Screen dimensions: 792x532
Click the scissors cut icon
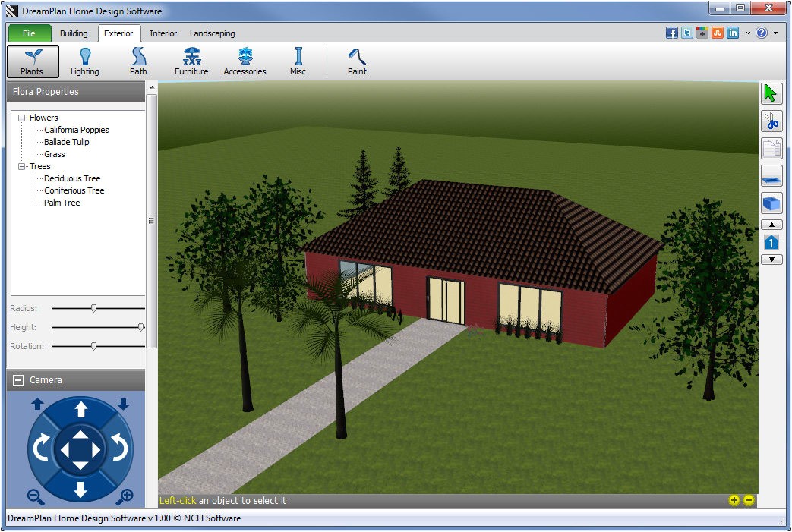pos(771,121)
